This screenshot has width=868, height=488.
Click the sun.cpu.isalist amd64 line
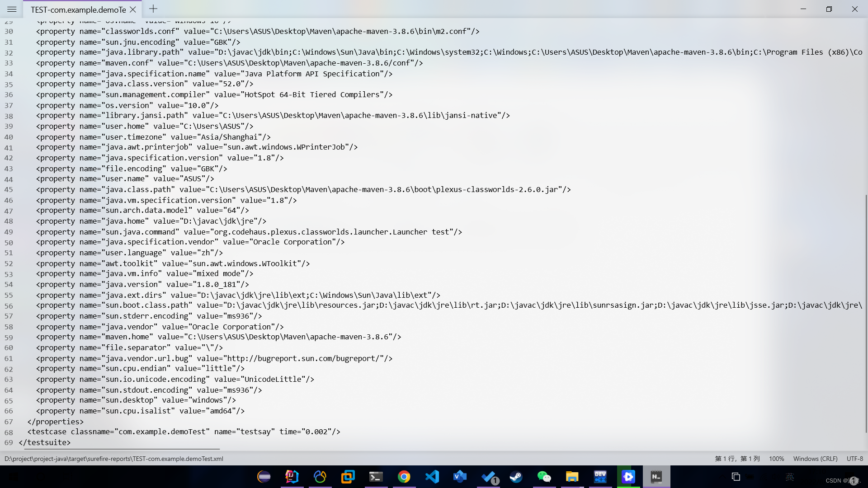pyautogui.click(x=140, y=411)
